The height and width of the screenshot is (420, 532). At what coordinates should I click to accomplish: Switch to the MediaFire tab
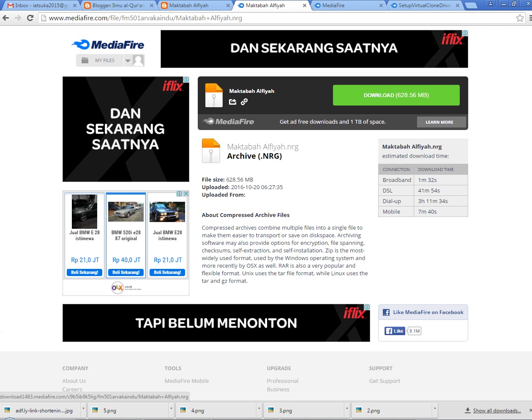coord(347,5)
